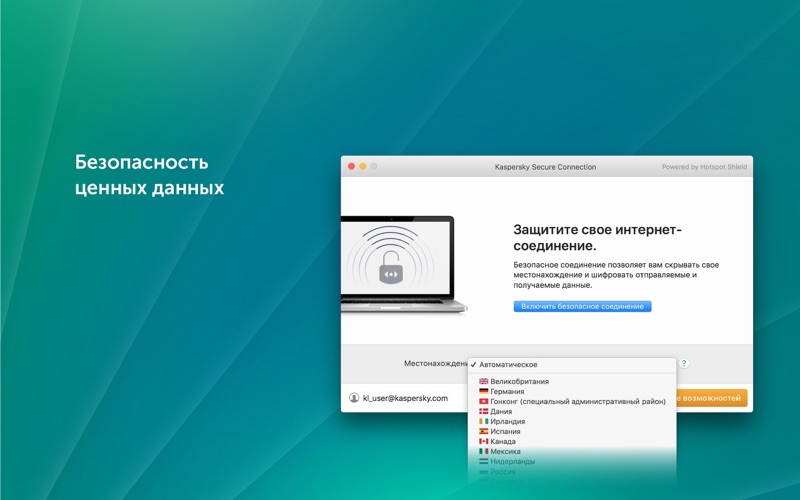
Task: Click the user account avatar icon
Action: 354,398
